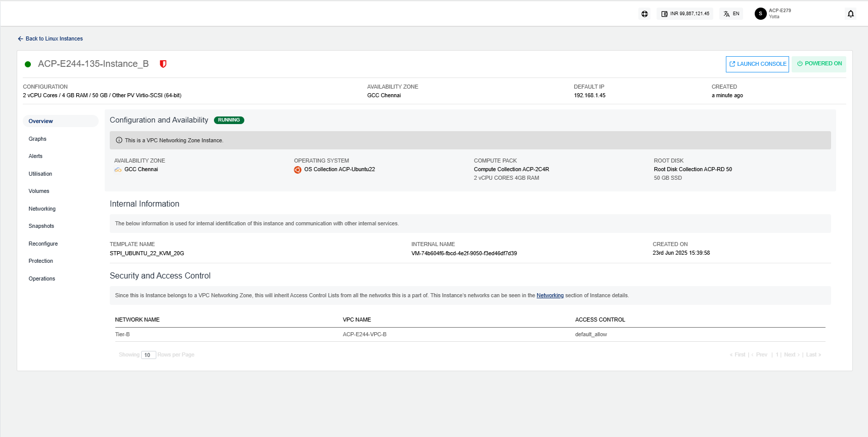The width and height of the screenshot is (868, 437).
Task: Open the Utilisation section
Action: coord(40,174)
